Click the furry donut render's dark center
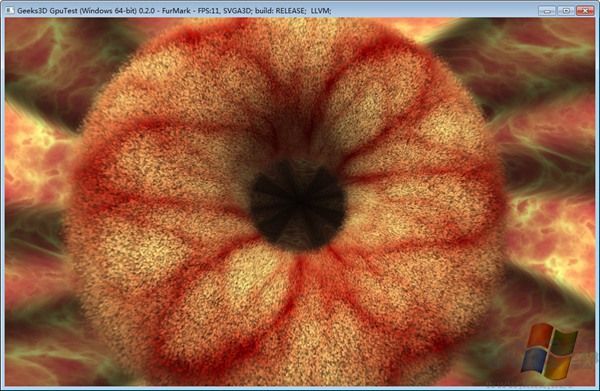The image size is (600, 391). click(x=298, y=206)
